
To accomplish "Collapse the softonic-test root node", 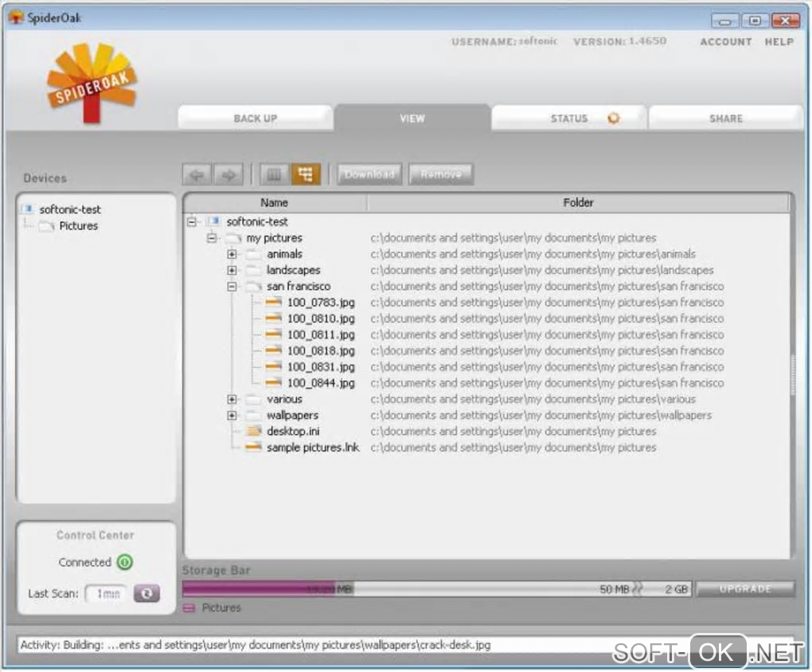I will pos(192,222).
